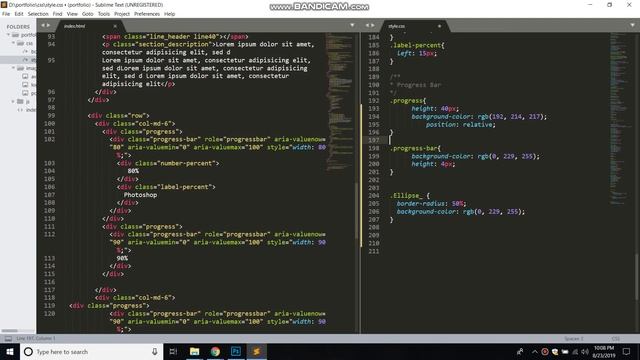The image size is (640, 360).
Task: Place cursor on .progress-bar selector line
Action: (x=415, y=148)
